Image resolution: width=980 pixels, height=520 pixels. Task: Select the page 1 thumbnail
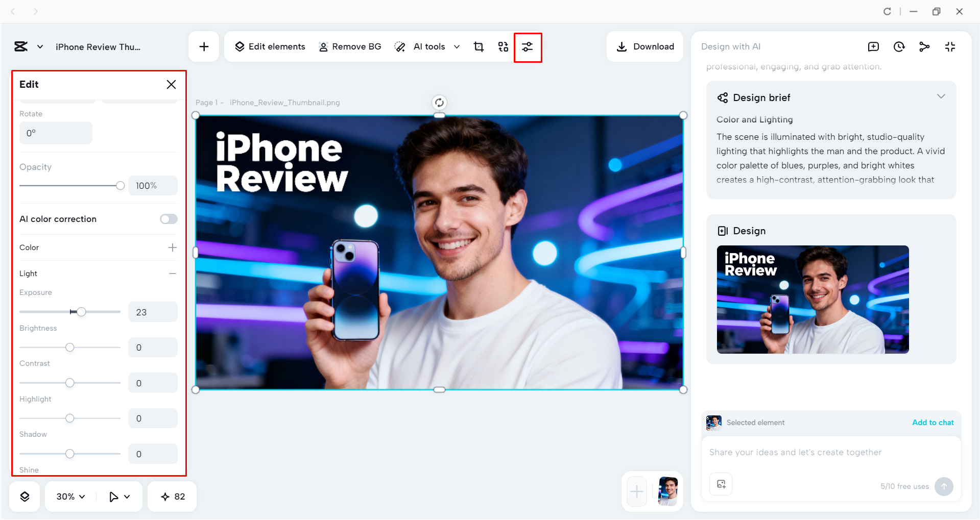pyautogui.click(x=667, y=491)
